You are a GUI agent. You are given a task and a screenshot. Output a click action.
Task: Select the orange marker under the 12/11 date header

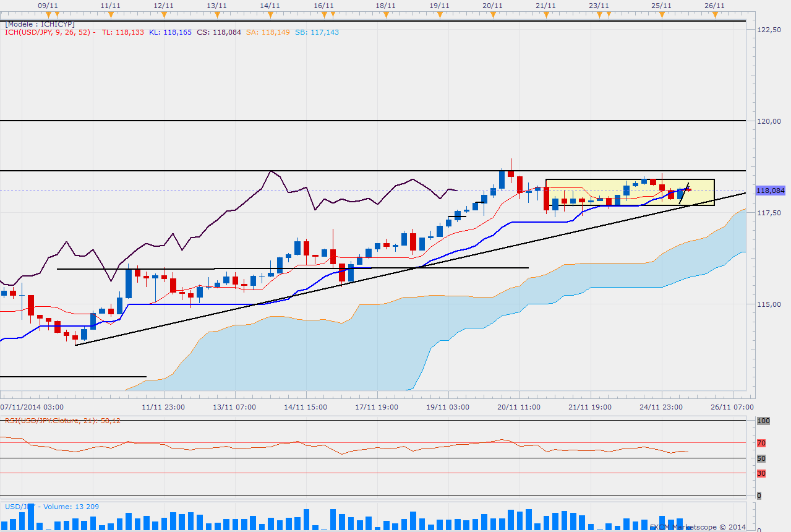click(x=163, y=14)
